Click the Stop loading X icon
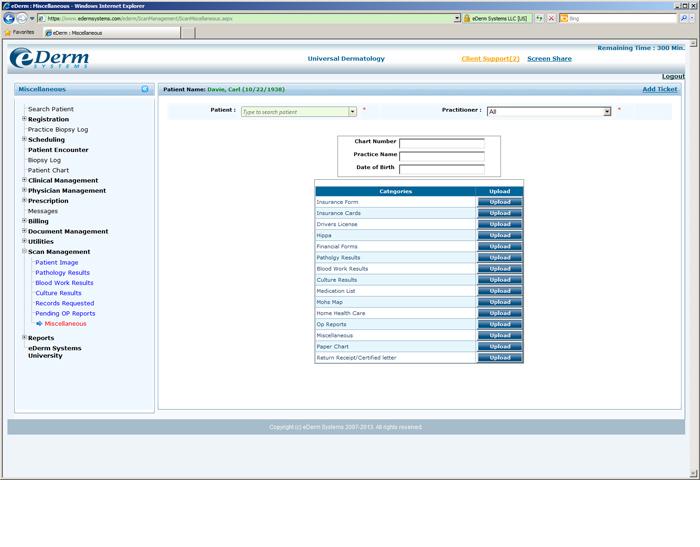This screenshot has height=547, width=700. pos(551,18)
